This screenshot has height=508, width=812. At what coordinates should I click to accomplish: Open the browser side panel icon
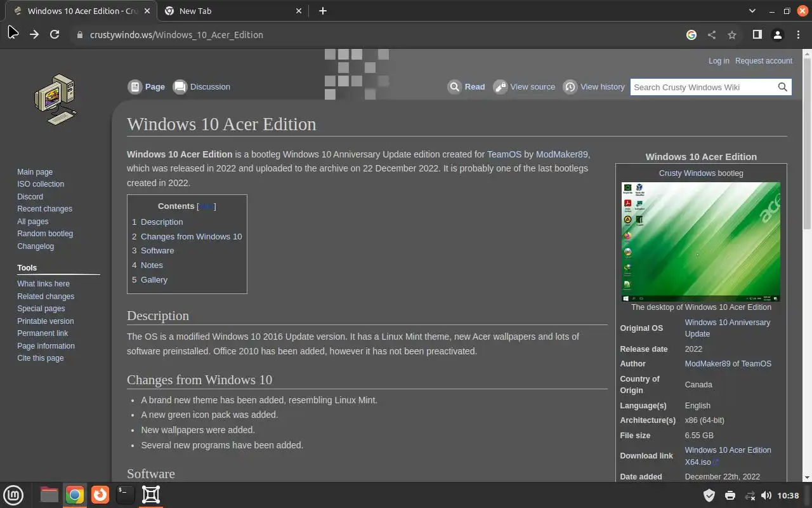(x=757, y=35)
